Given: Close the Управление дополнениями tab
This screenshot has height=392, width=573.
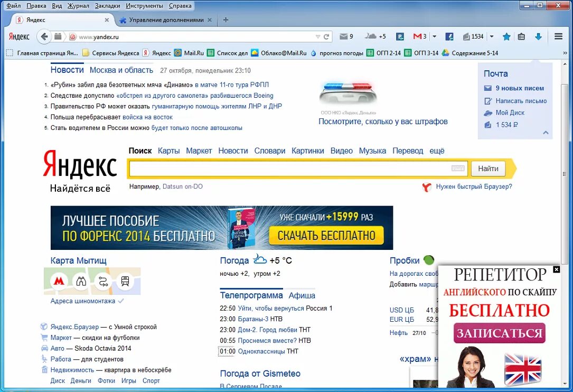Looking at the screenshot, I should (209, 20).
